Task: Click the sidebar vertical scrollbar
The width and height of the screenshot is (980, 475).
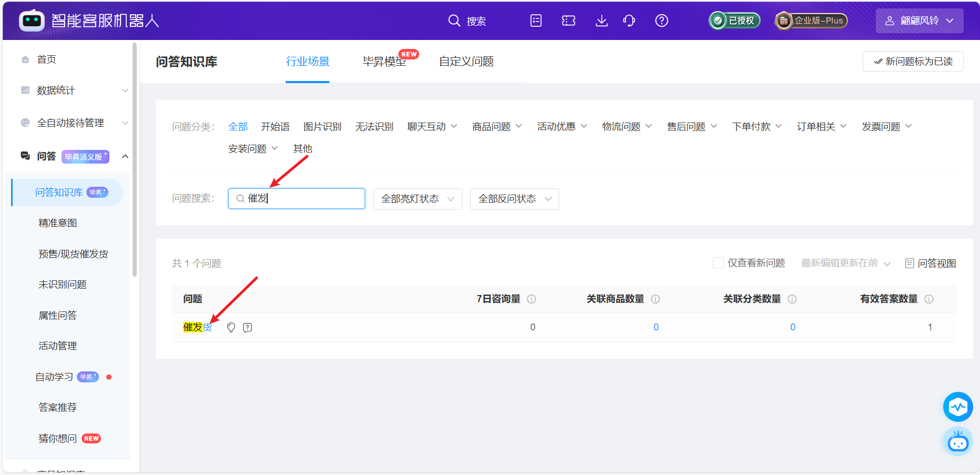Action: point(135,159)
